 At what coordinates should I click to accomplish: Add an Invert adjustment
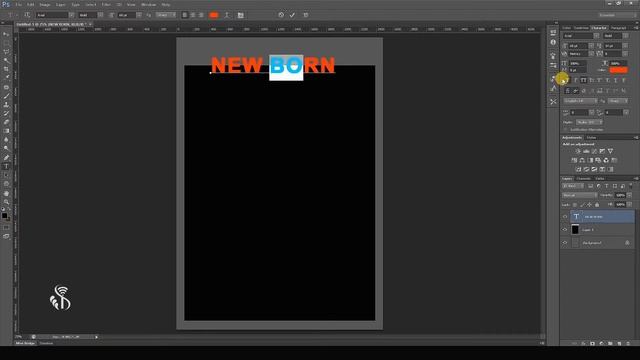tap(578, 169)
